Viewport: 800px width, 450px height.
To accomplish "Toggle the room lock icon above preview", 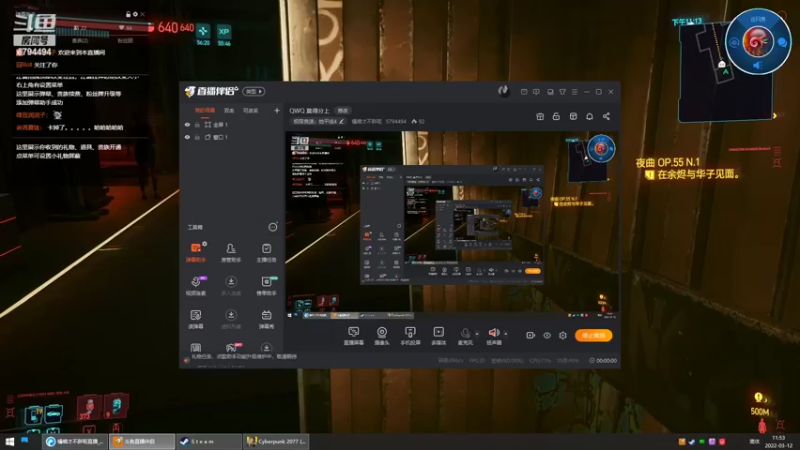I will click(556, 116).
